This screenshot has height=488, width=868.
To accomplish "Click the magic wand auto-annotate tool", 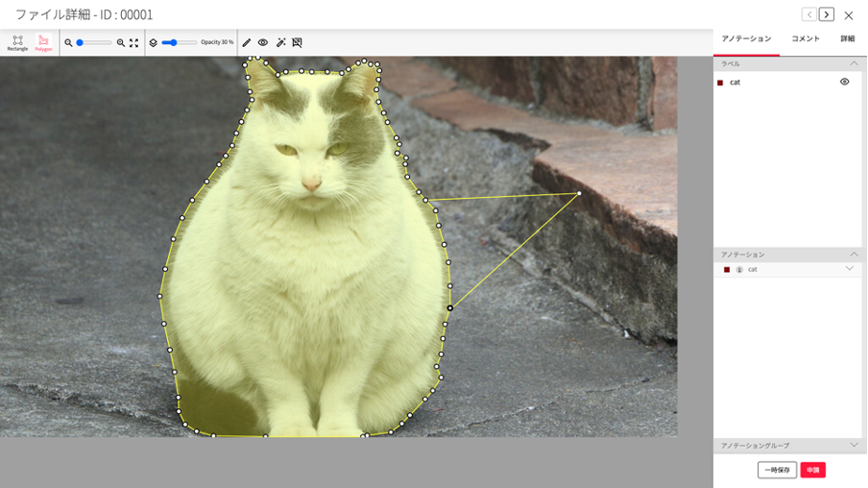I will [x=280, y=43].
